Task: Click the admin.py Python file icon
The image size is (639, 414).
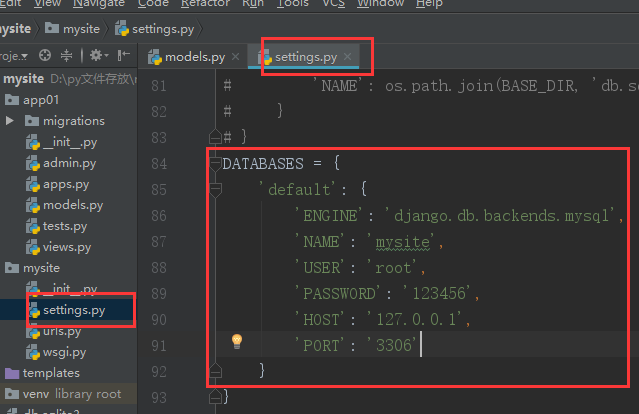Action: click(33, 163)
